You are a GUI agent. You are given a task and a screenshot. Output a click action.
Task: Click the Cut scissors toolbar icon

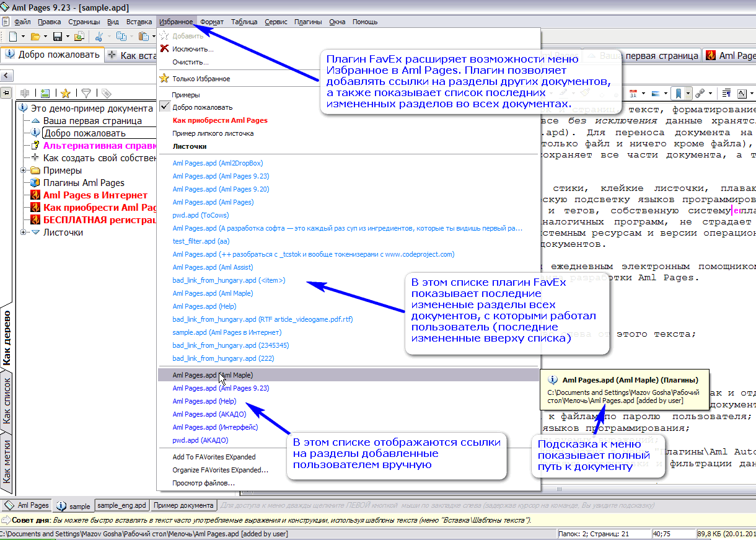point(99,37)
